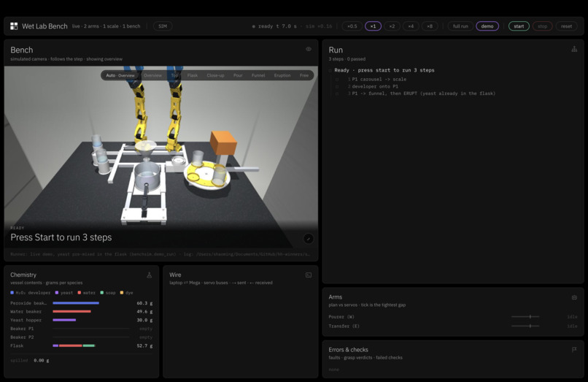Check step 1 'P1 carousel -> scale'
The image size is (588, 382).
[337, 80]
